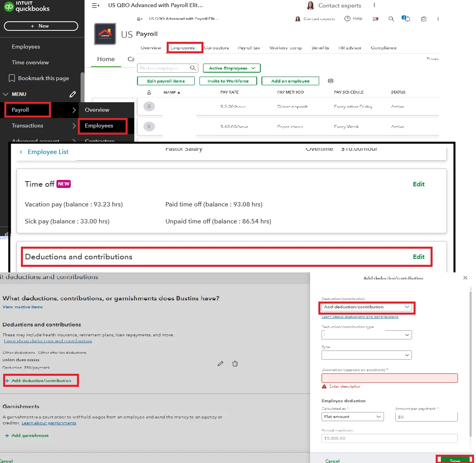476x463 pixels.
Task: Click Add an employee button
Action: click(x=290, y=81)
